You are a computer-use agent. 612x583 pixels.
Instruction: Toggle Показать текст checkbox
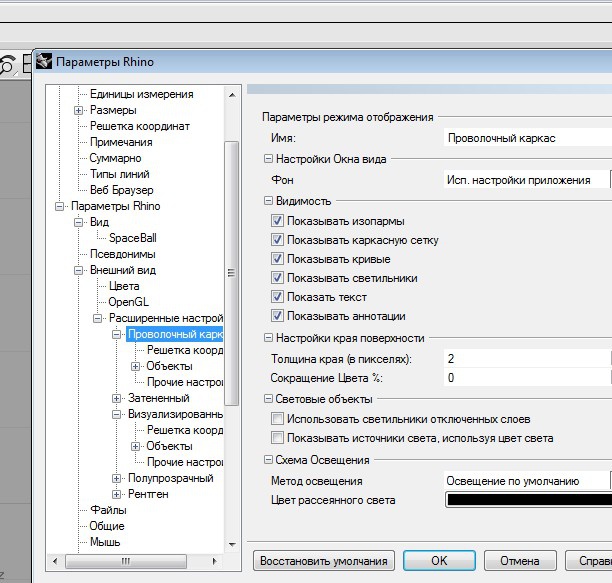[277, 297]
